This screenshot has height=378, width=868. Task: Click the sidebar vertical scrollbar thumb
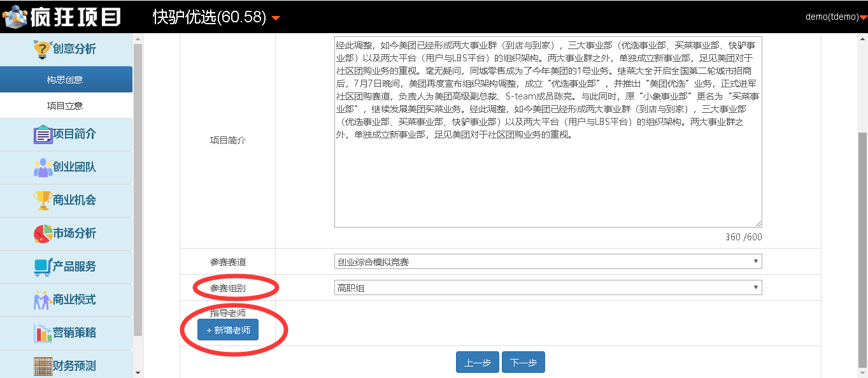[x=138, y=190]
